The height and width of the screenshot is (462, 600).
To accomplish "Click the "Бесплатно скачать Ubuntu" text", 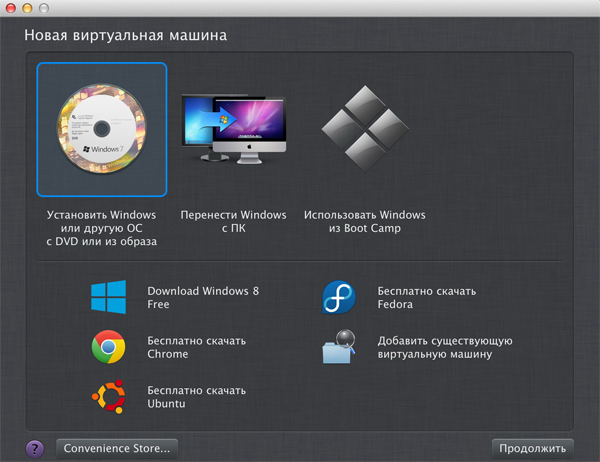I will point(196,396).
